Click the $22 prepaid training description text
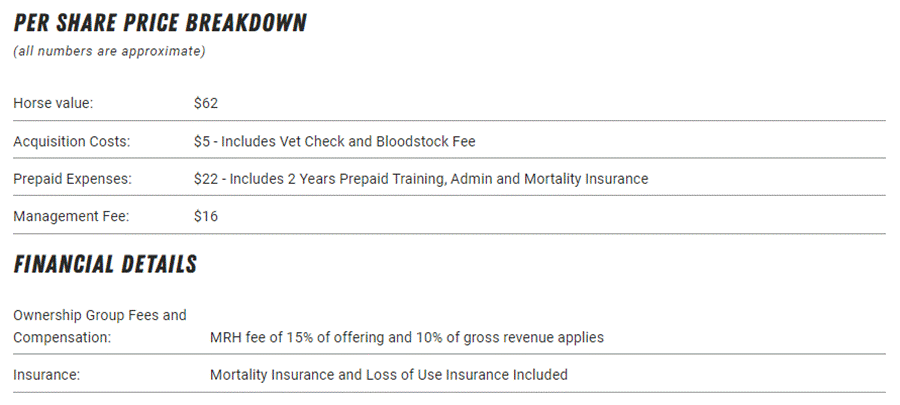Image resolution: width=900 pixels, height=405 pixels. click(x=420, y=179)
